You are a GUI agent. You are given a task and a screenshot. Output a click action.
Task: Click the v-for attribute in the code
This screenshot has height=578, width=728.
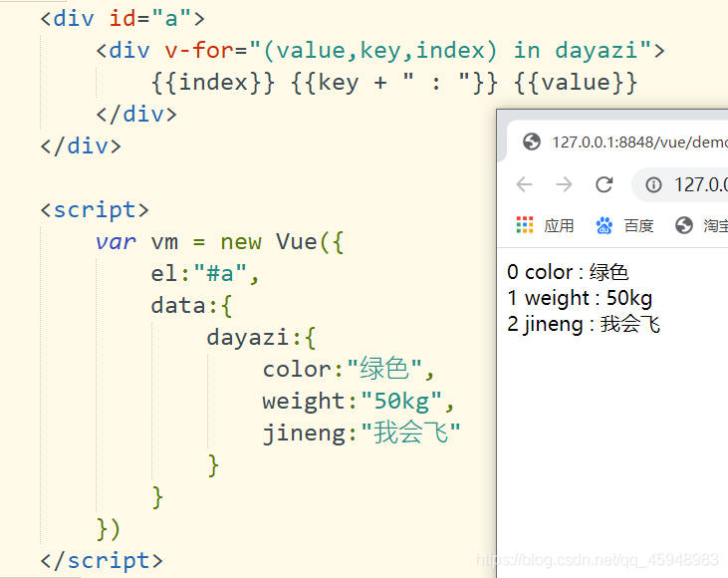tap(199, 50)
